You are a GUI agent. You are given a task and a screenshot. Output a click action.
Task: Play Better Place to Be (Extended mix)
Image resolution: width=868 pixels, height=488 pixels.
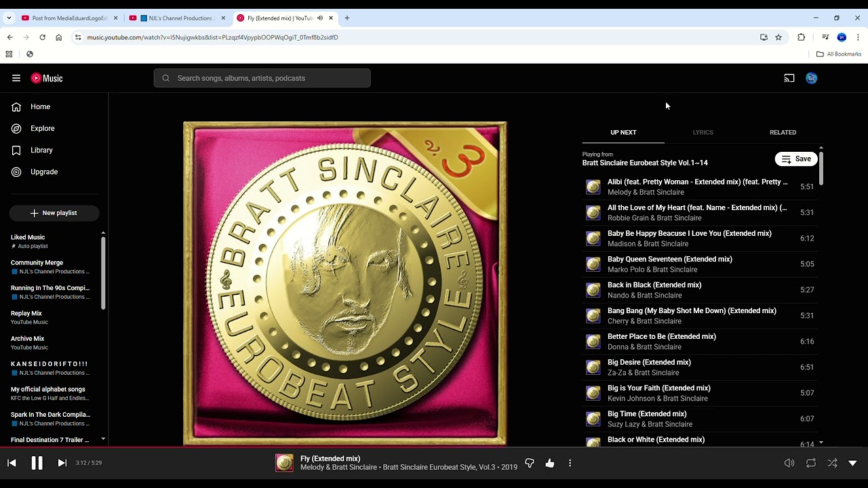click(700, 342)
